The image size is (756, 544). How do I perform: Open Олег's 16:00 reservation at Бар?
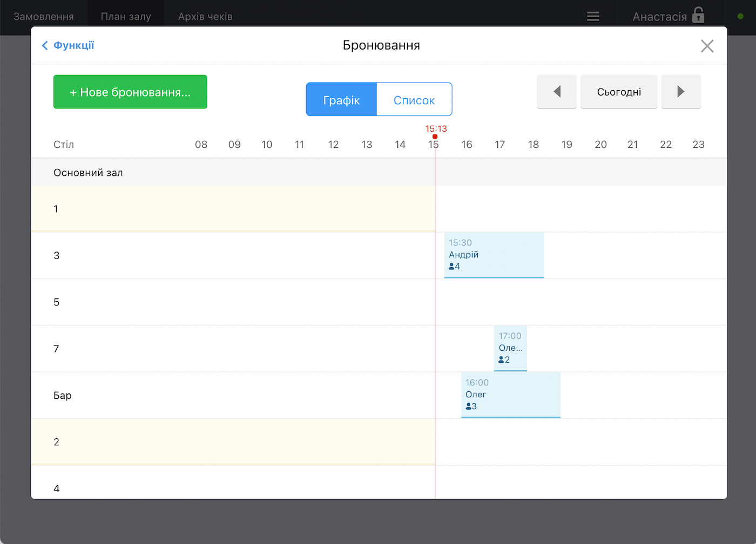510,395
